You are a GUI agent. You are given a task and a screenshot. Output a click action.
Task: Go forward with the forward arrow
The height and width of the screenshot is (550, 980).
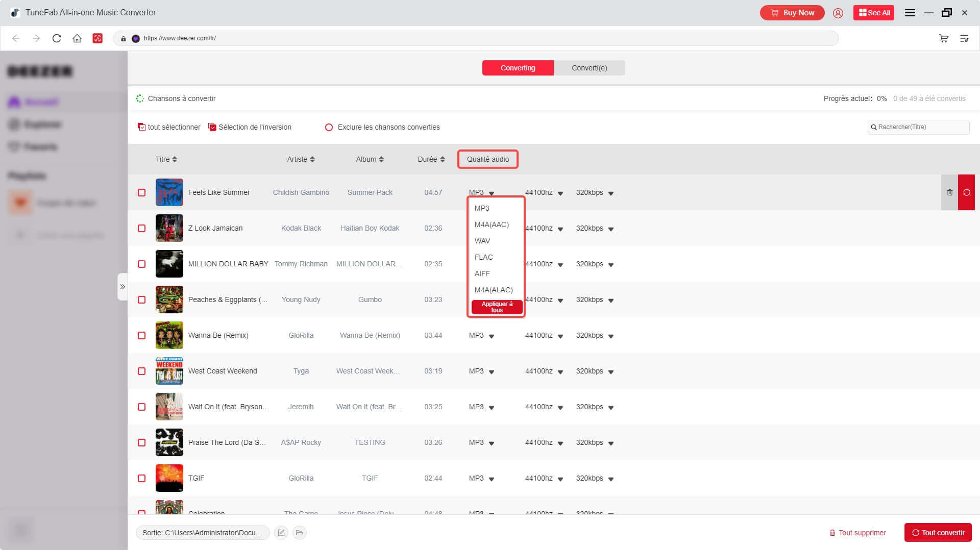coord(36,38)
